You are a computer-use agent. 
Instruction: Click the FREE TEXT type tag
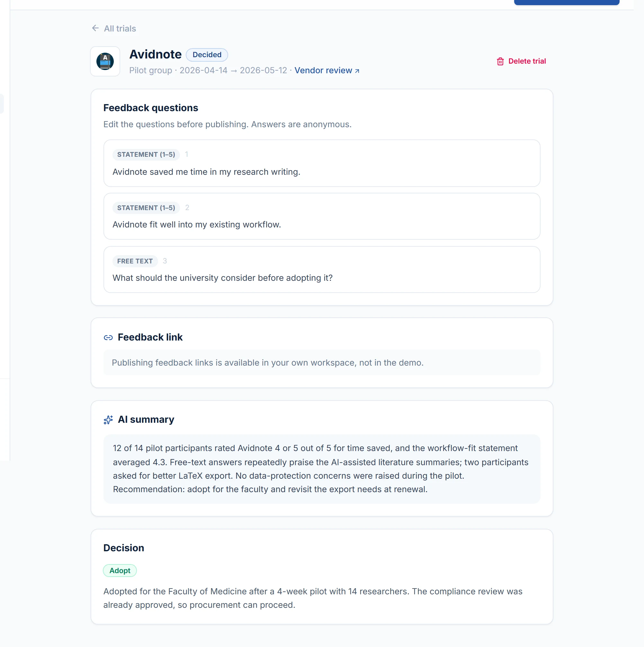click(x=135, y=261)
